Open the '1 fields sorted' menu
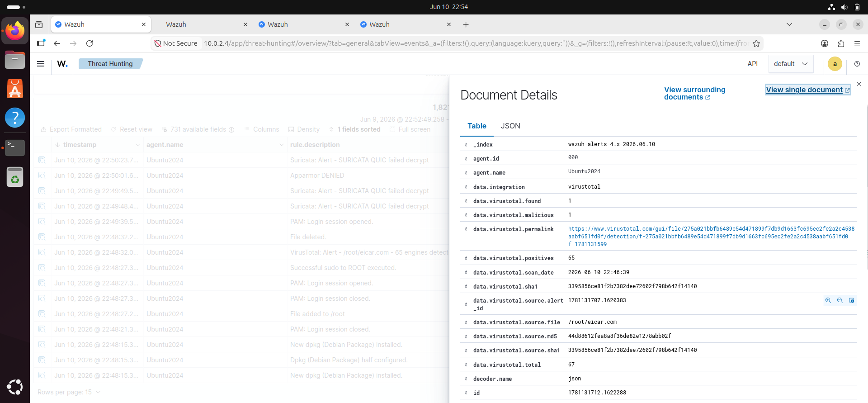 click(355, 129)
